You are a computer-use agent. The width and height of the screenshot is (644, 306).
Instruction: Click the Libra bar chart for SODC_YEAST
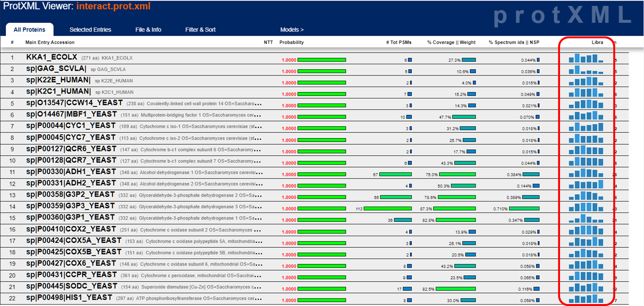pyautogui.click(x=586, y=287)
